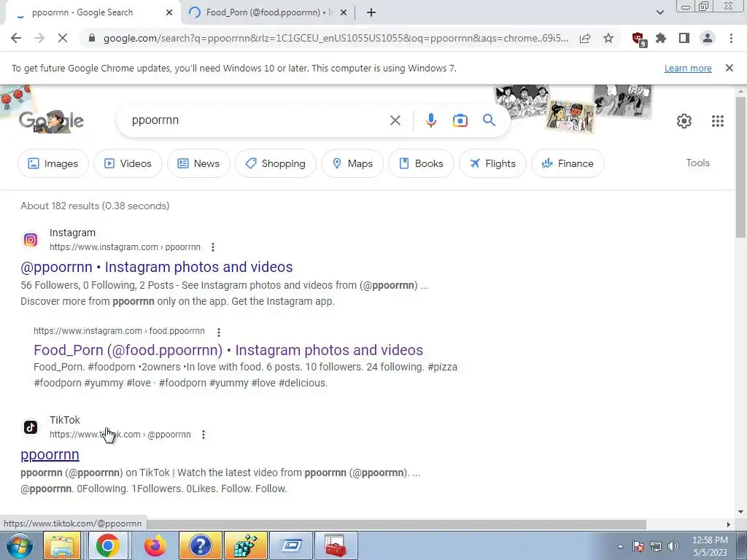Open Chrome three-dot menu

coord(731,38)
